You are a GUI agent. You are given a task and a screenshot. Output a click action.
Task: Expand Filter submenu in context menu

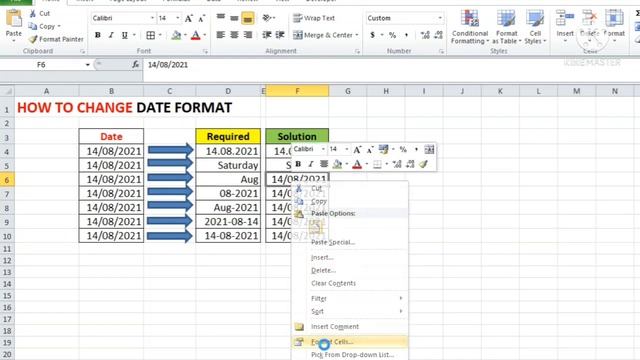[350, 298]
